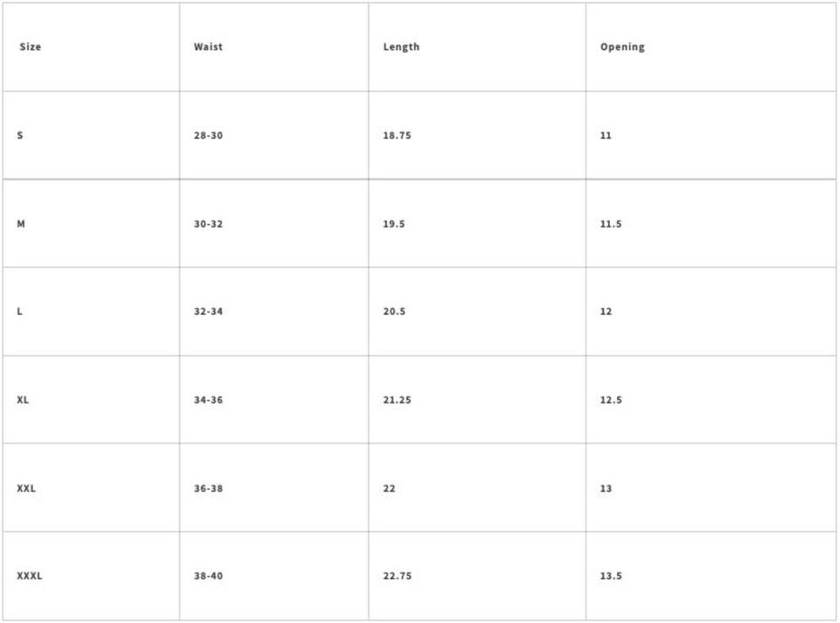Select the XXXL size cell
This screenshot has height=623, width=840.
[30, 576]
